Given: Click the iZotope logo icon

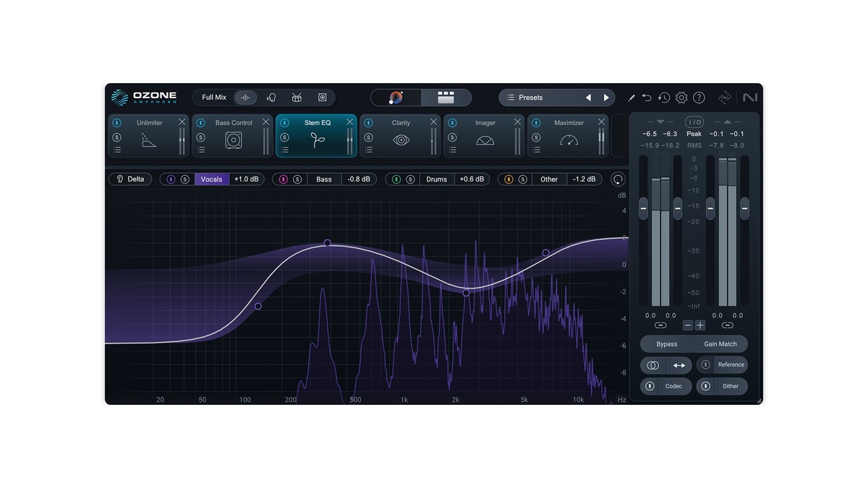Looking at the screenshot, I should point(725,98).
